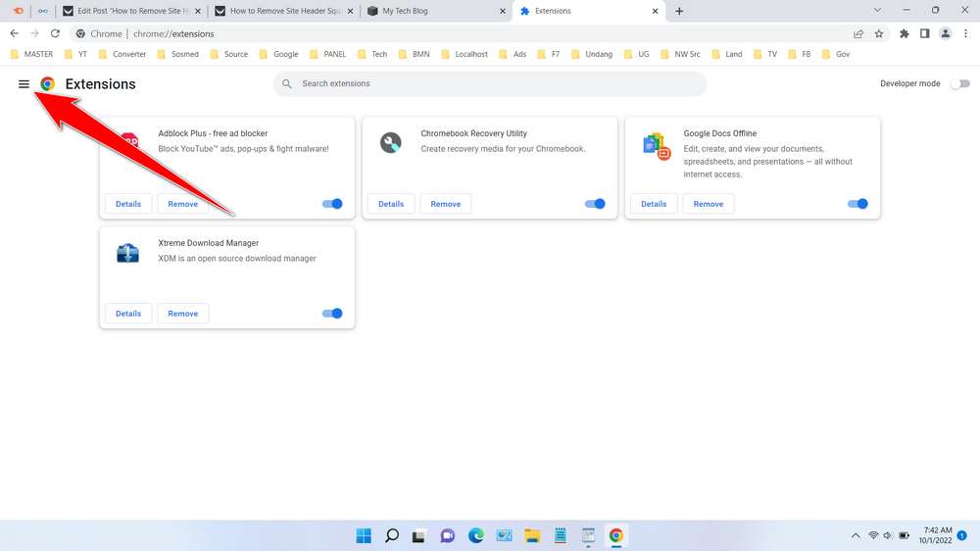Switch to the first pinned orange tab

coord(18,11)
